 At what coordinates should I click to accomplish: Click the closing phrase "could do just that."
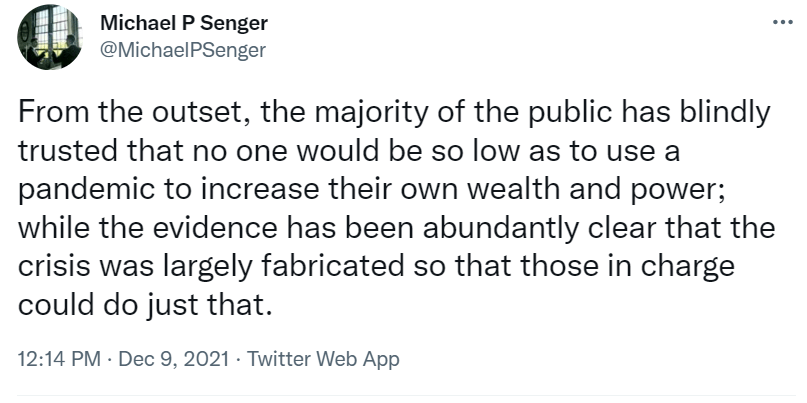145,303
